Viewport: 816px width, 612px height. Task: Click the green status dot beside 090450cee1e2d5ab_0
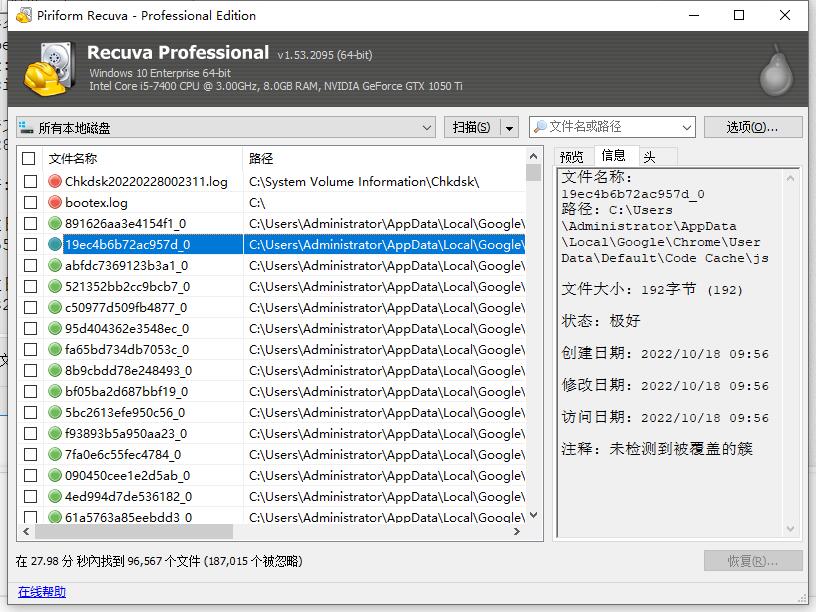(x=55, y=475)
